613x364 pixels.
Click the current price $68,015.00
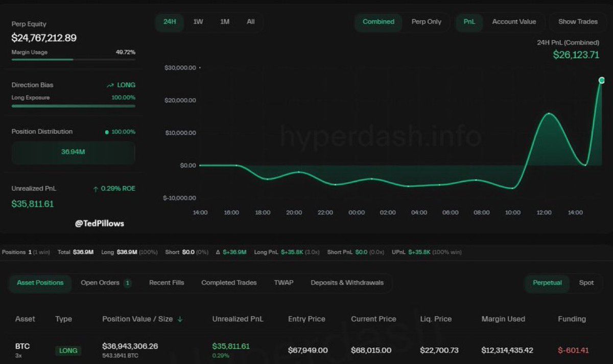371,351
